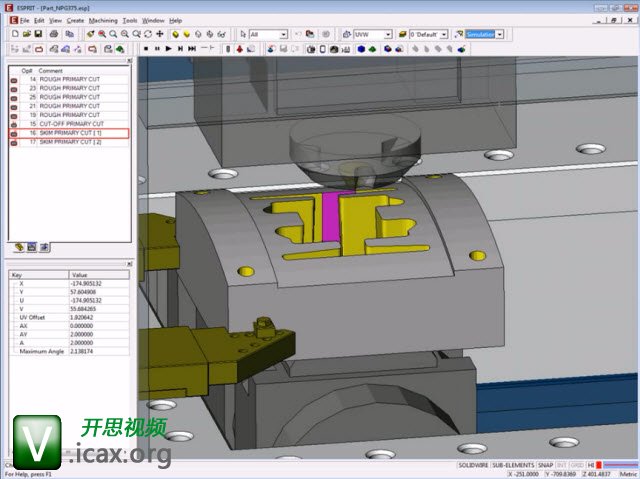The height and width of the screenshot is (479, 640).
Task: Open the Help menu
Action: [176, 20]
